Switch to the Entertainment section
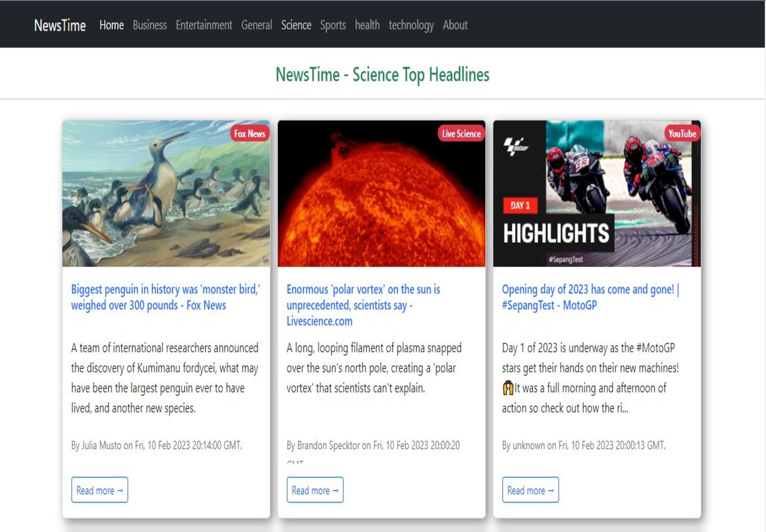This screenshot has width=766, height=532. pos(203,25)
